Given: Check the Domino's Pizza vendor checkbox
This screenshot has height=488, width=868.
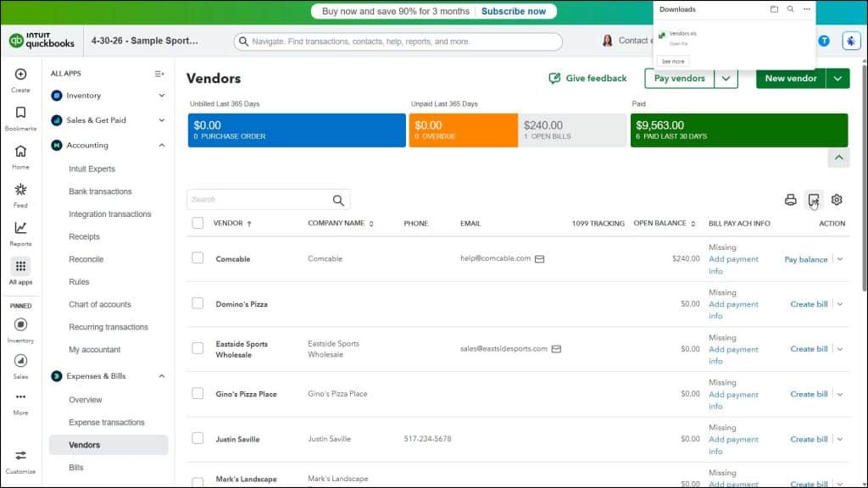Looking at the screenshot, I should 198,303.
